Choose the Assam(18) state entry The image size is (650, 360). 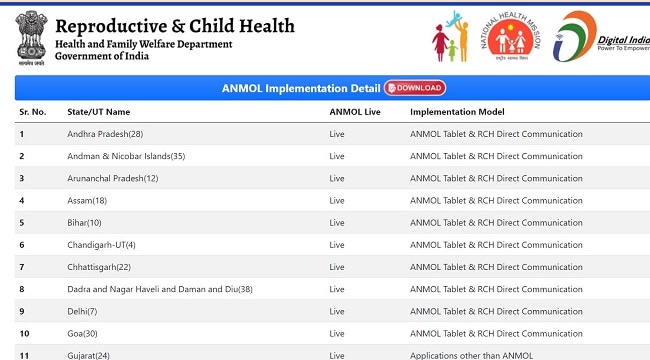[87, 201]
